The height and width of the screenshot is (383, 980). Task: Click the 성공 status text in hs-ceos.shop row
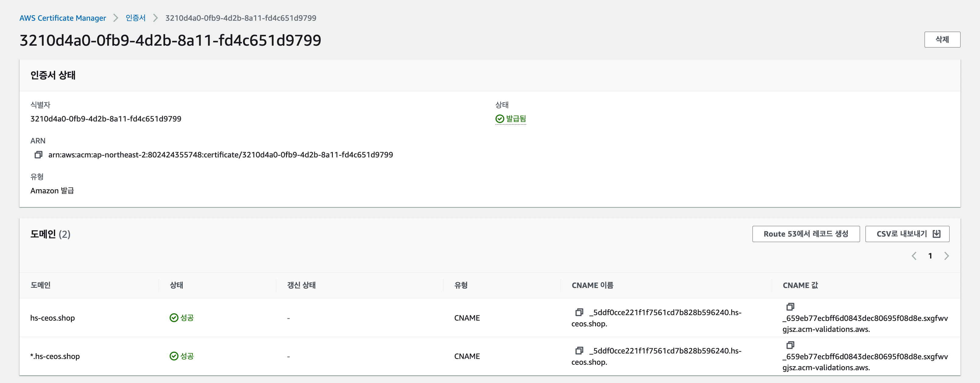click(187, 318)
